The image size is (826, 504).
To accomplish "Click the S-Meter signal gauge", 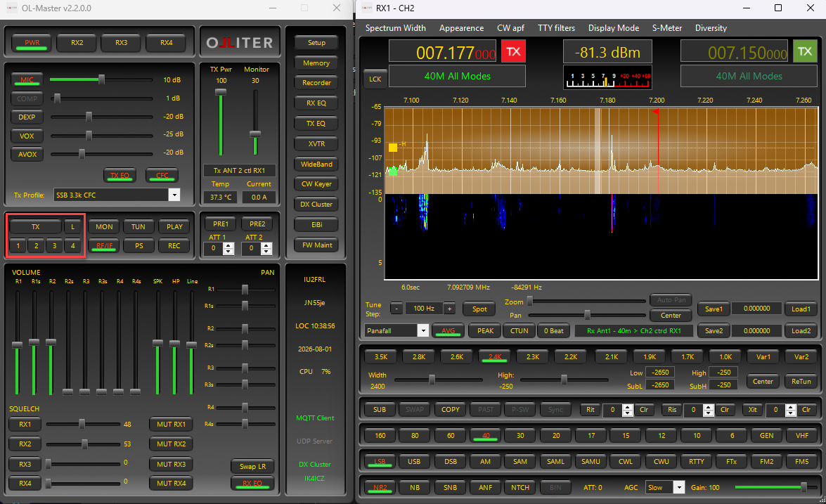I will (x=607, y=77).
